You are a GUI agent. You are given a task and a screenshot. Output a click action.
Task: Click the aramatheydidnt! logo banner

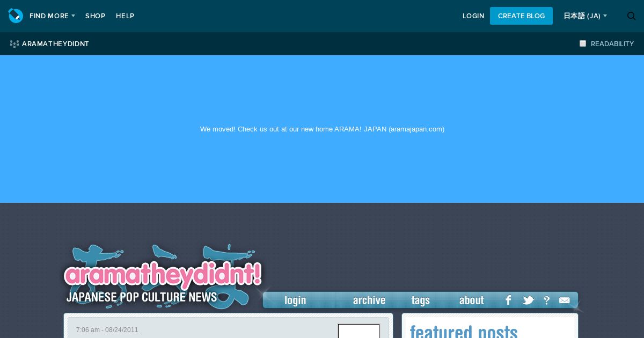click(x=163, y=276)
